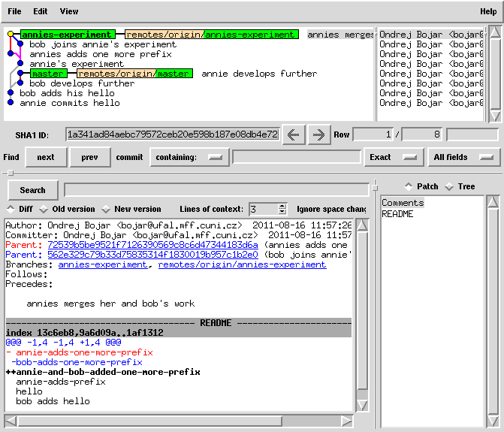Click the Search button
This screenshot has width=504, height=432.
[32, 190]
